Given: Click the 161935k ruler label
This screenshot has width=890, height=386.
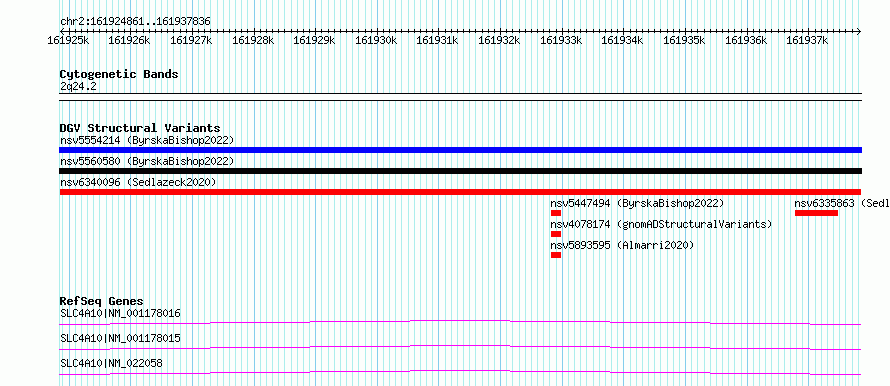Looking at the screenshot, I should point(685,40).
